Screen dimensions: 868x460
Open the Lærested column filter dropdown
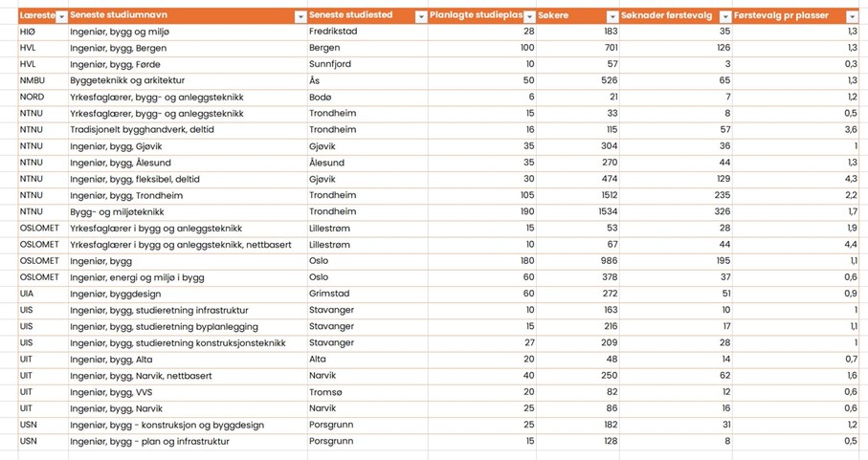[x=62, y=17]
